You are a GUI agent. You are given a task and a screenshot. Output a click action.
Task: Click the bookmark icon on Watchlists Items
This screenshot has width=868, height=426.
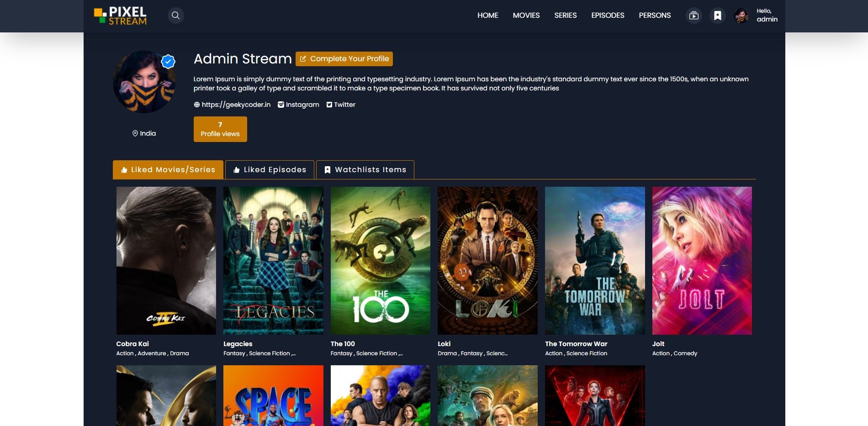click(x=328, y=170)
